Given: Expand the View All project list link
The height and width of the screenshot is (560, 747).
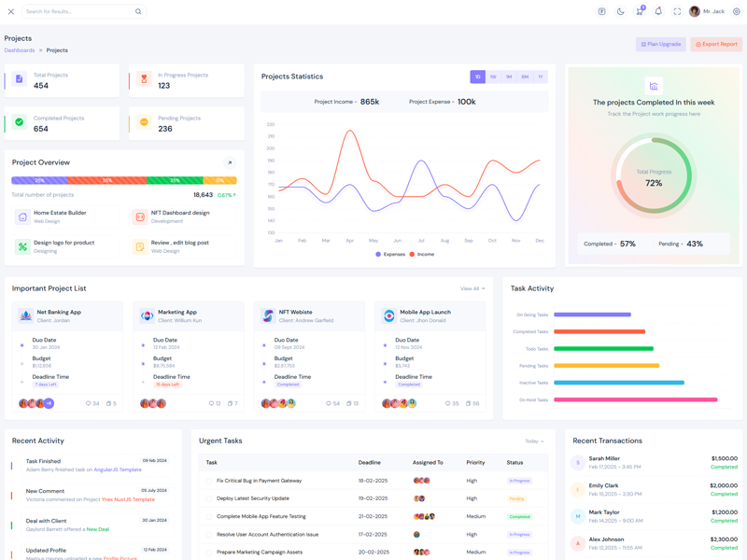Looking at the screenshot, I should [x=472, y=288].
